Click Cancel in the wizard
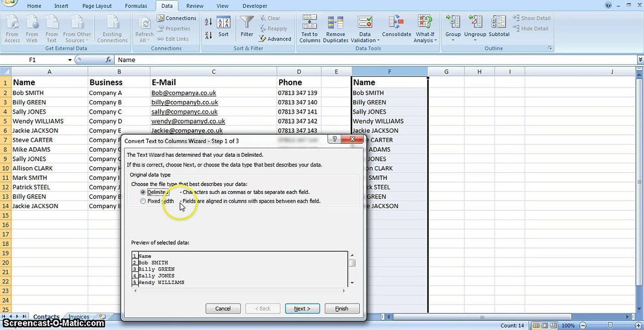Screen dimensions: 644x330 [x=223, y=308]
